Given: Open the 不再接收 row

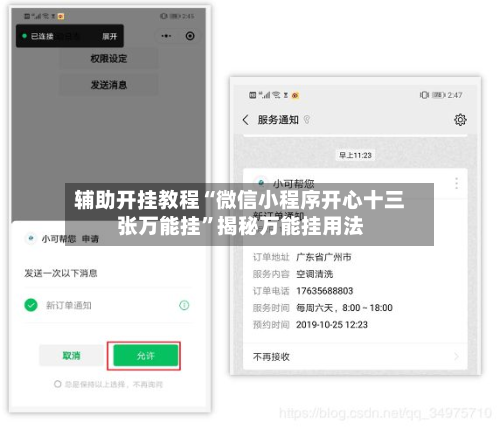Looking at the screenshot, I should pyautogui.click(x=355, y=357).
